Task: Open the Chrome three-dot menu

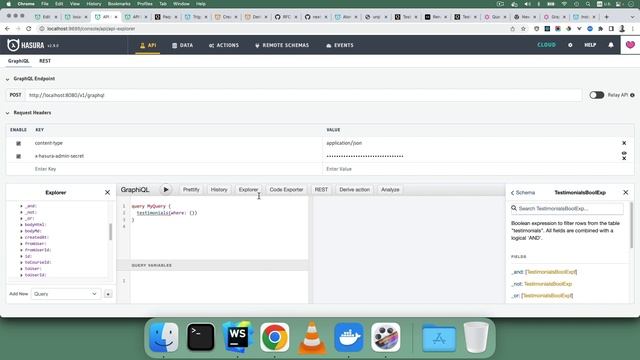Action: 633,29
